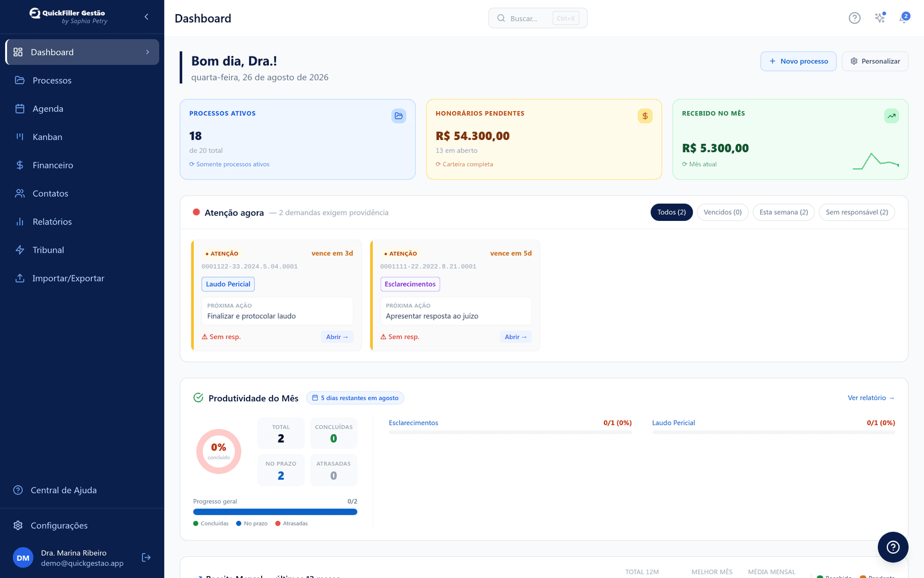The image size is (924, 578).
Task: Go to Processos in sidebar
Action: click(82, 80)
